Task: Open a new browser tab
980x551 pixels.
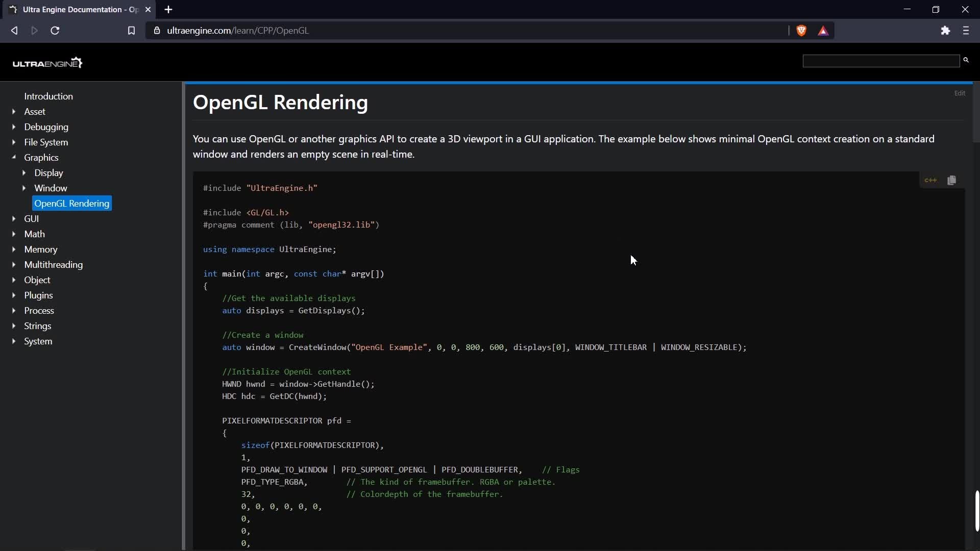Action: point(168,10)
